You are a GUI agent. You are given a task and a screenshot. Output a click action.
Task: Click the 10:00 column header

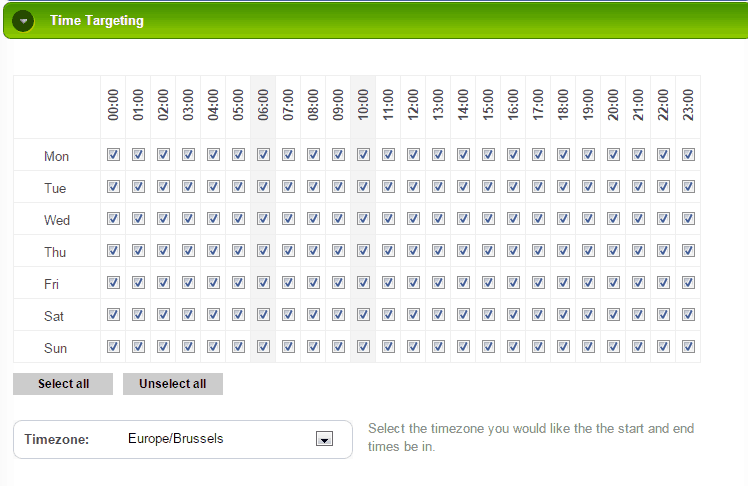363,105
